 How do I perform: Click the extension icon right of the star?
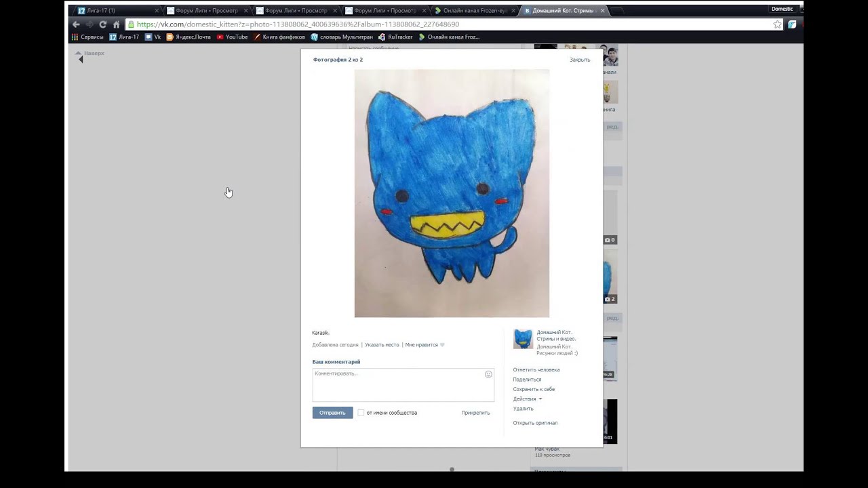tap(791, 24)
